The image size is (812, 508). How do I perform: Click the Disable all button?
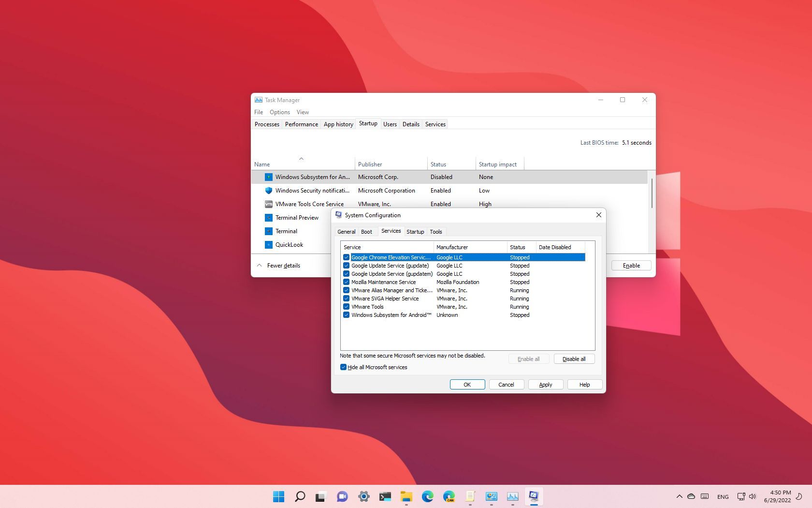tap(574, 359)
